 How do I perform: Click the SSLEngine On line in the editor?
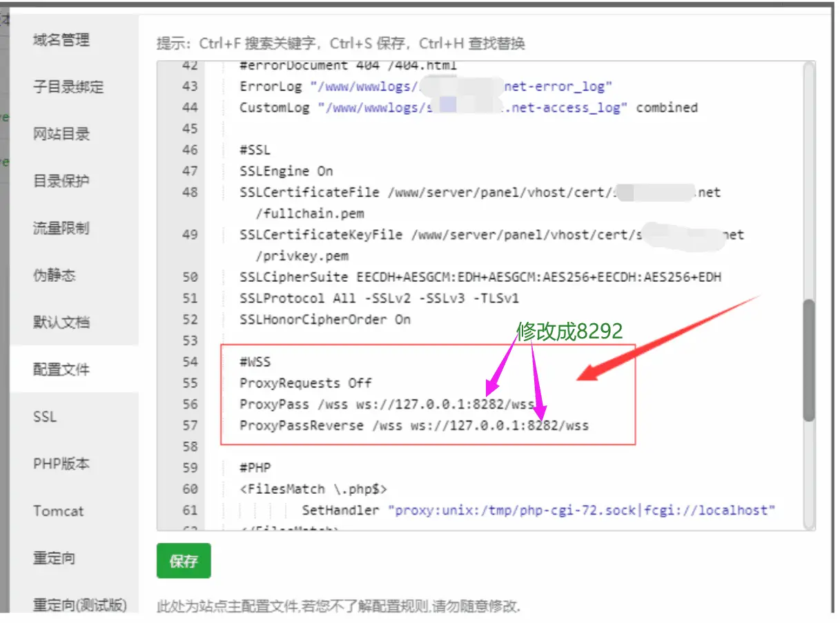tap(286, 171)
